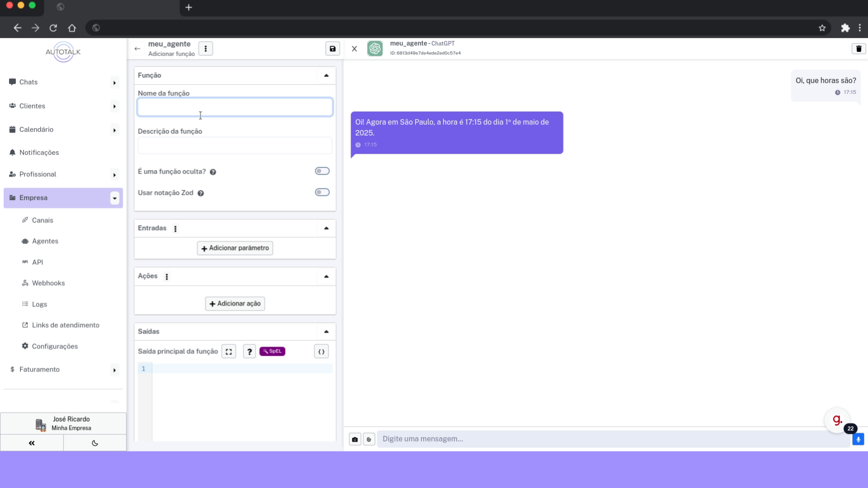Close the chat panel with the X icon
This screenshot has height=488, width=868.
click(354, 49)
